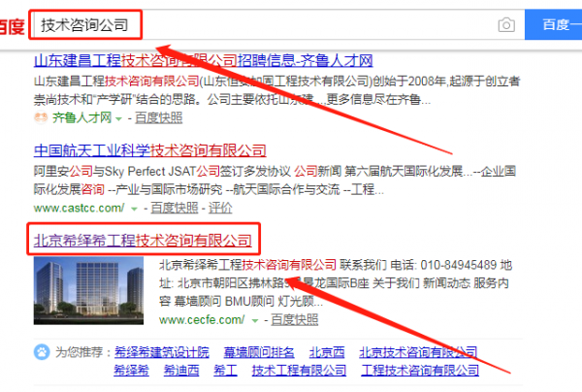
Task: Click the 评价 link beside www.castcc.com
Action: click(x=220, y=208)
